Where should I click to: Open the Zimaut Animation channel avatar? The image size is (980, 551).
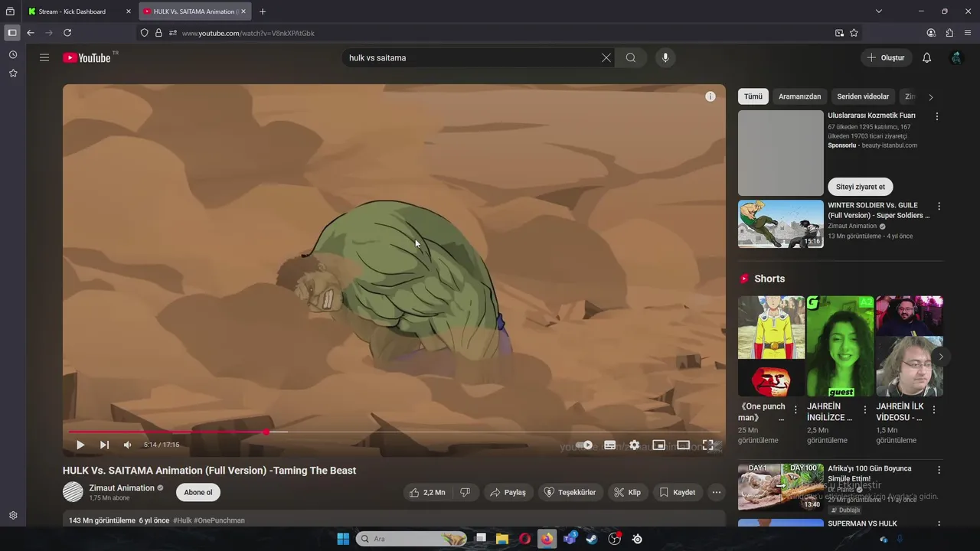[73, 492]
